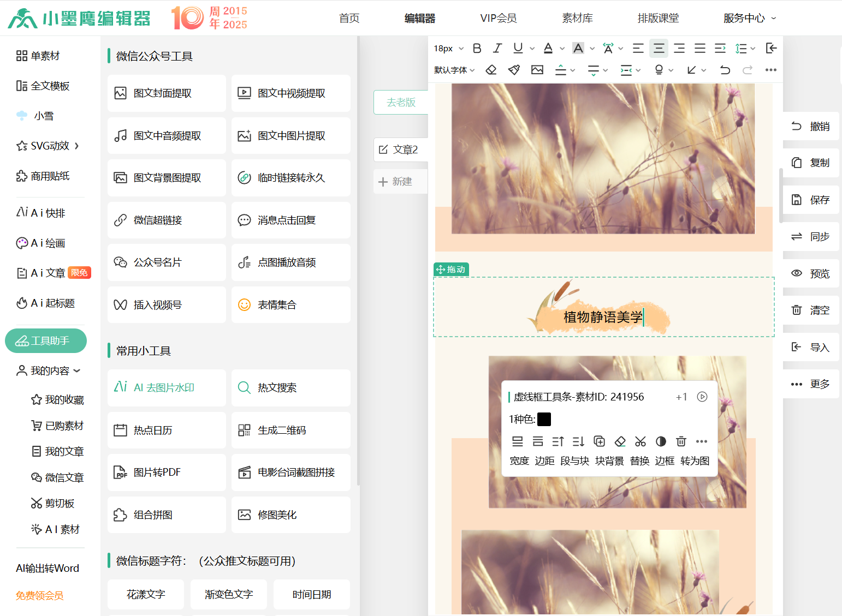This screenshot has width=842, height=616.
Task: Go to the VIP会员 tab
Action: (x=498, y=18)
